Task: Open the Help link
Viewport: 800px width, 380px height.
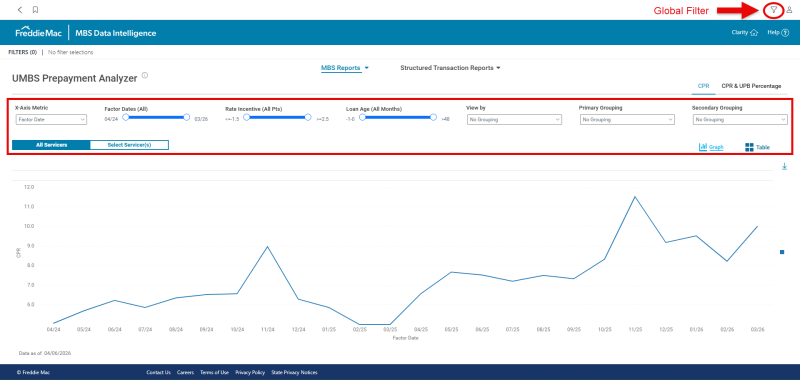Action: [778, 33]
